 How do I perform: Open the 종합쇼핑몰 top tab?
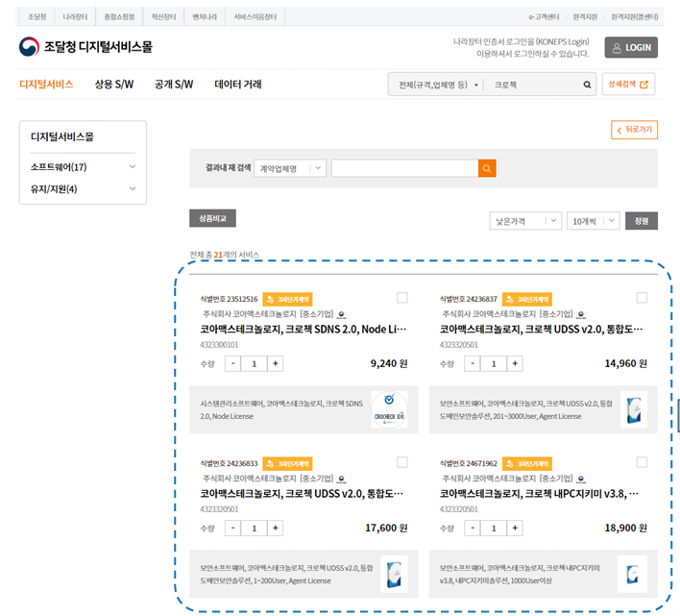(x=119, y=16)
